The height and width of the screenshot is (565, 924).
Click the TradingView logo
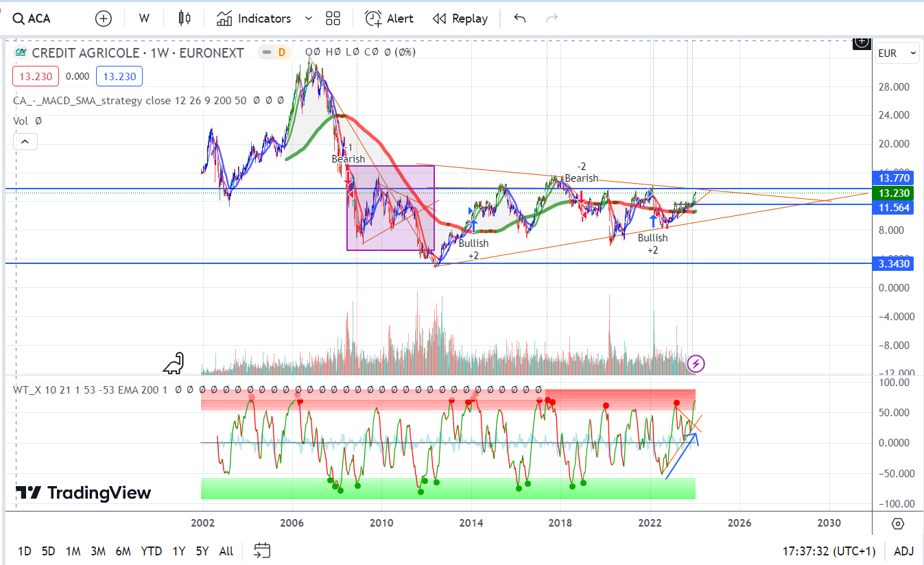pos(83,492)
